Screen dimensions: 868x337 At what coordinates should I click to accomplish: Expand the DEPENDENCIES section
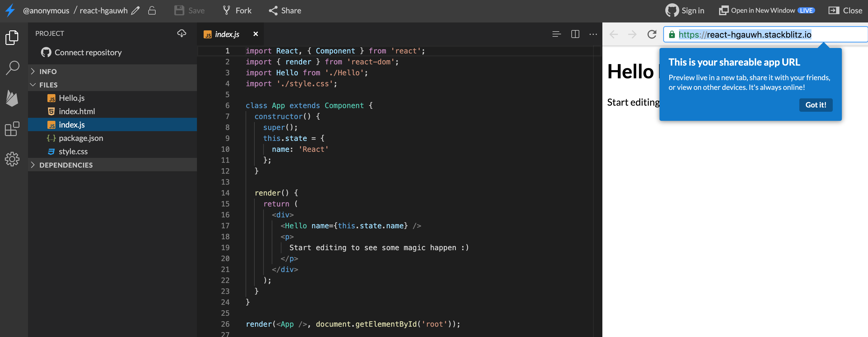tap(66, 165)
